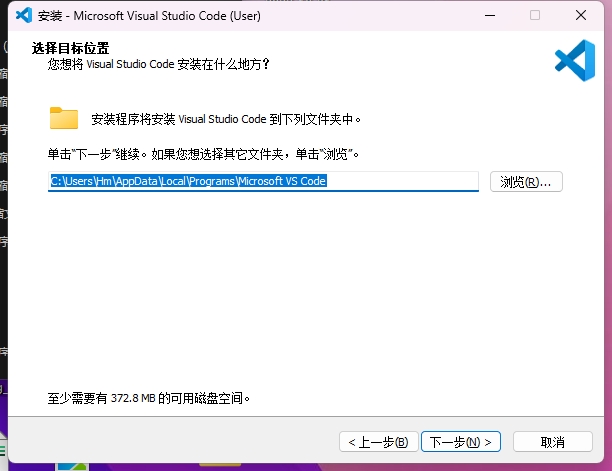612x471 pixels.
Task: Open the 浏览(R)... browse button
Action: point(526,181)
